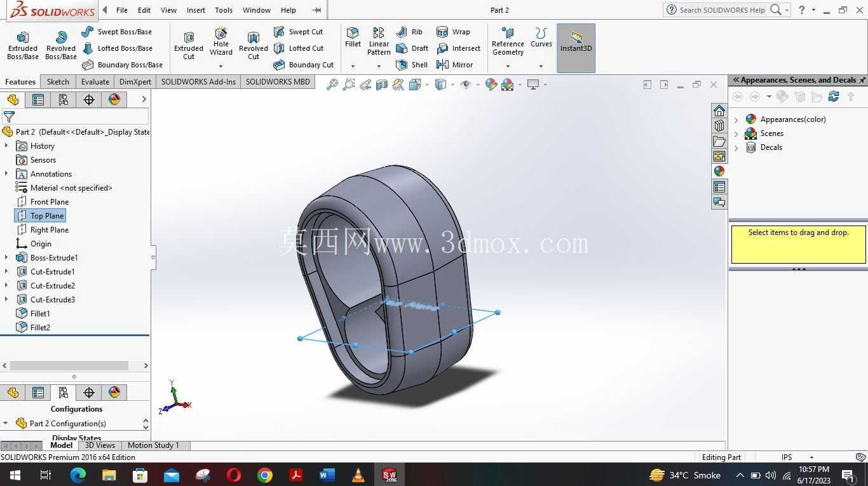This screenshot has width=868, height=486.
Task: Select the Revolved Cut tool
Action: coord(254,46)
